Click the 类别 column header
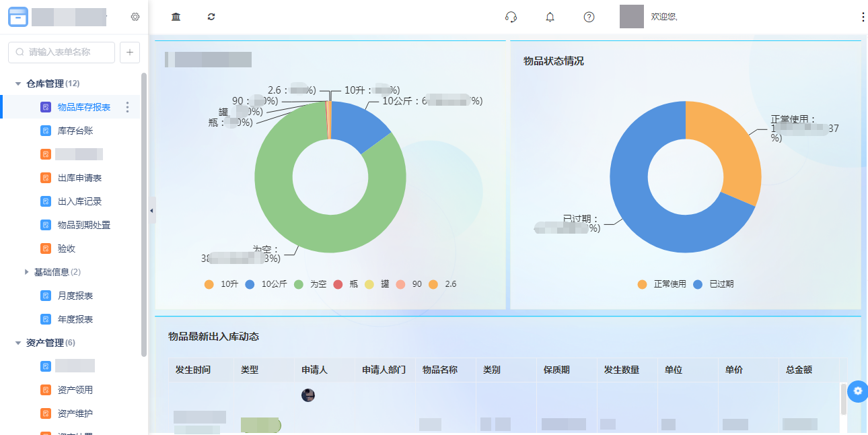 pos(492,370)
